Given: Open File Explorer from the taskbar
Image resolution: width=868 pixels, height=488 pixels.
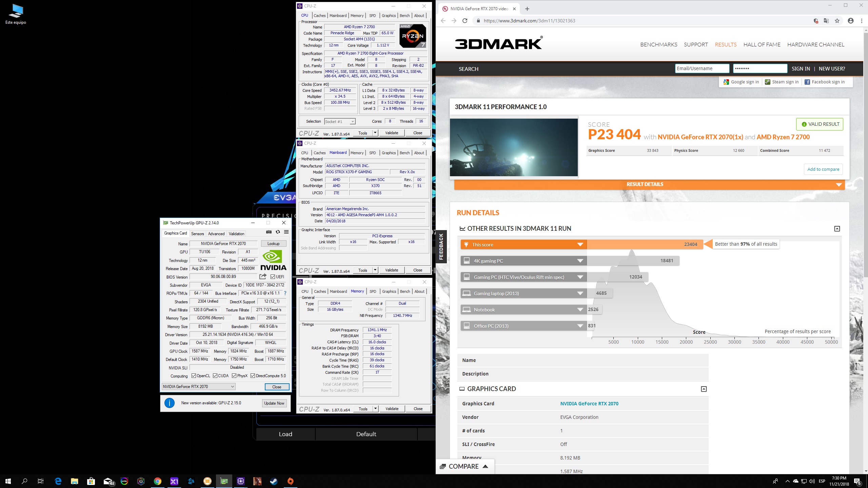Looking at the screenshot, I should pos(74,481).
